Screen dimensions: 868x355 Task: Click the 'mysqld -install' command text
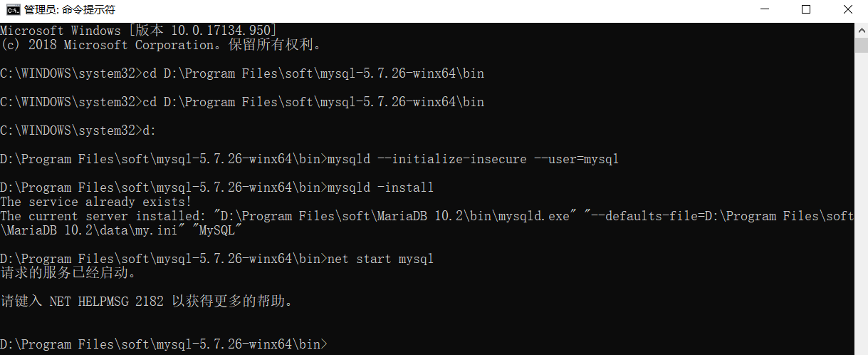[x=380, y=187]
